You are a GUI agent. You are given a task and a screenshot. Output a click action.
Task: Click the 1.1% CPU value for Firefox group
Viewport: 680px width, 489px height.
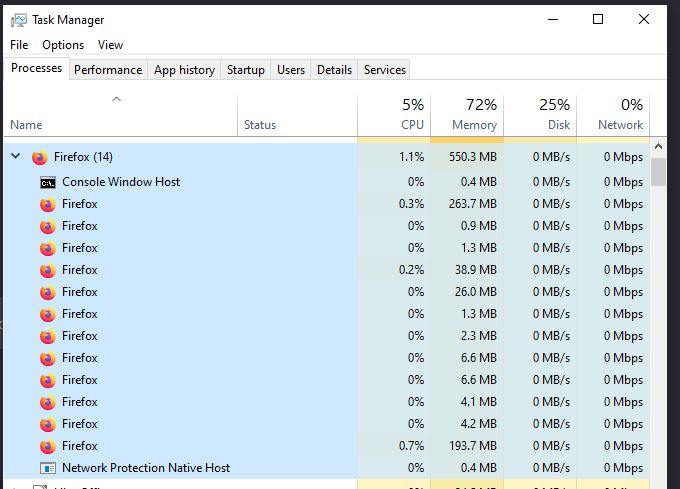point(411,157)
